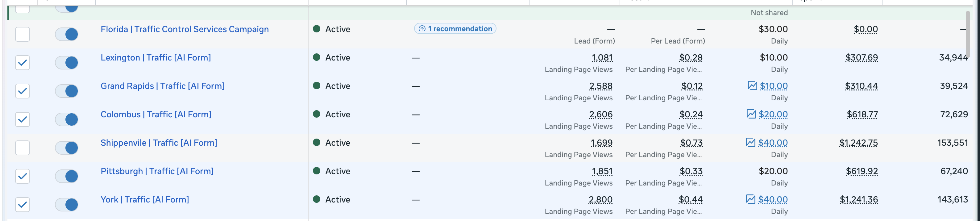Open Pittsburgh | Traffic [AI Form] campaign
The width and height of the screenshot is (980, 221).
[157, 171]
